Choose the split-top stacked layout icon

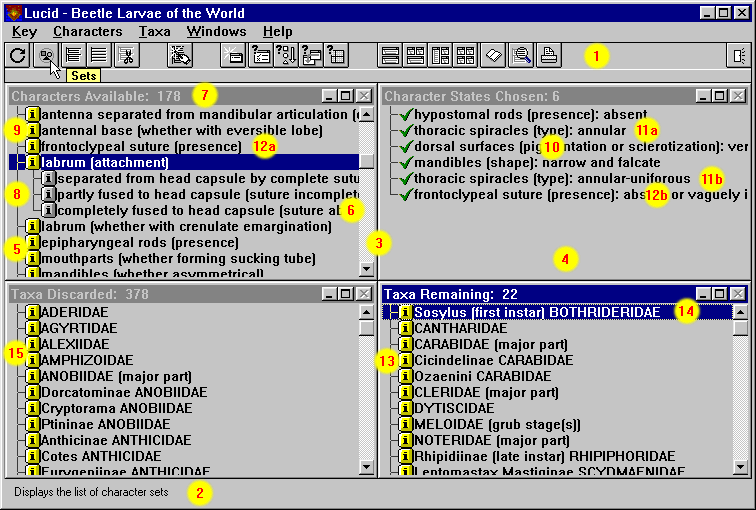click(415, 55)
